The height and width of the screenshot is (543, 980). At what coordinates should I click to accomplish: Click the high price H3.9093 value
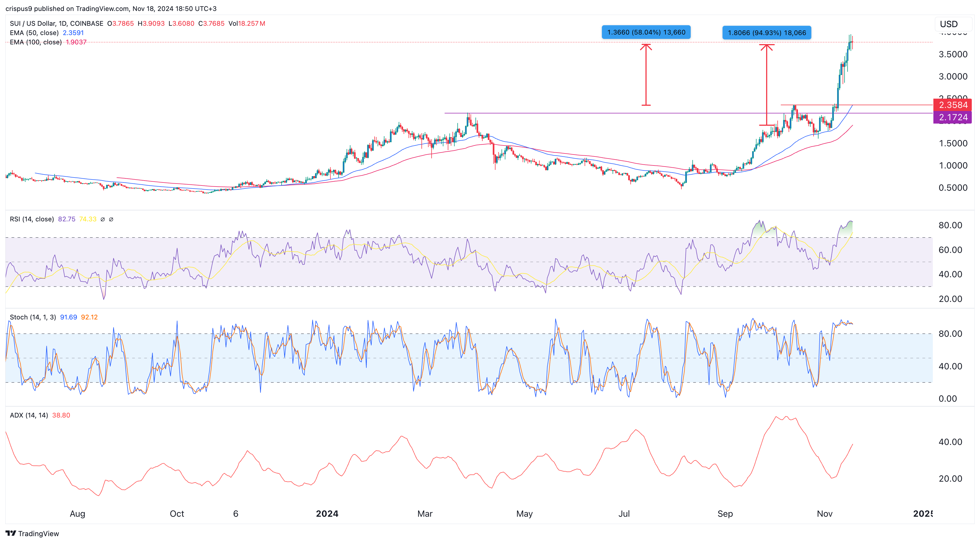151,23
